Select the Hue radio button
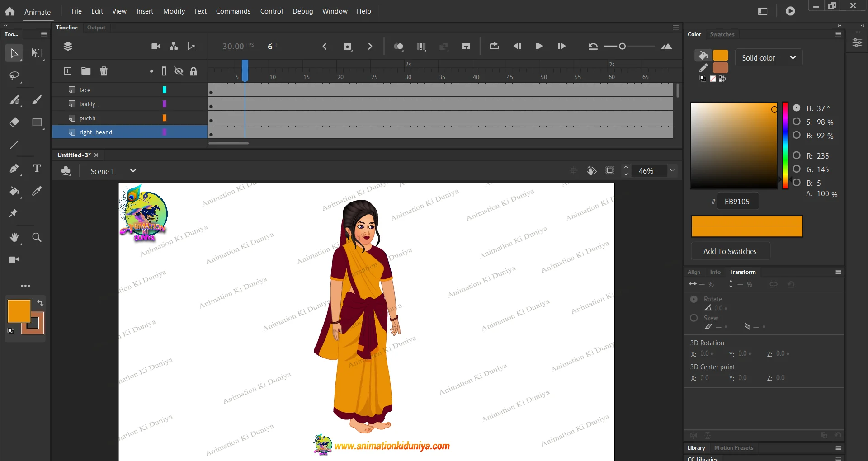The height and width of the screenshot is (461, 868). pos(797,108)
